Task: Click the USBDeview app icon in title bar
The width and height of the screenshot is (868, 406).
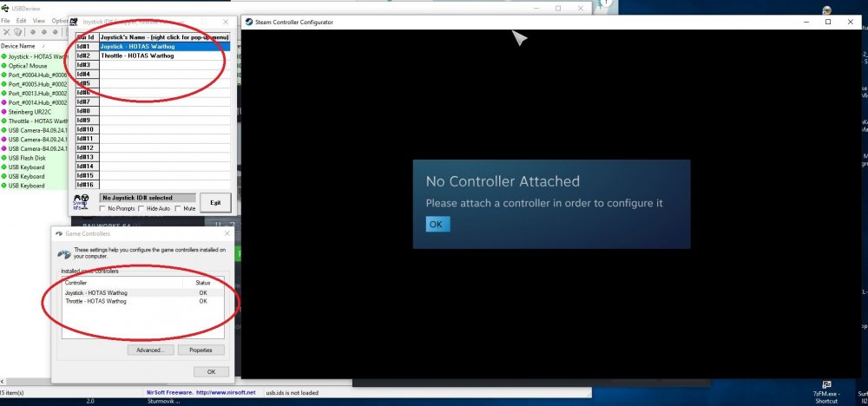Action: pyautogui.click(x=5, y=9)
